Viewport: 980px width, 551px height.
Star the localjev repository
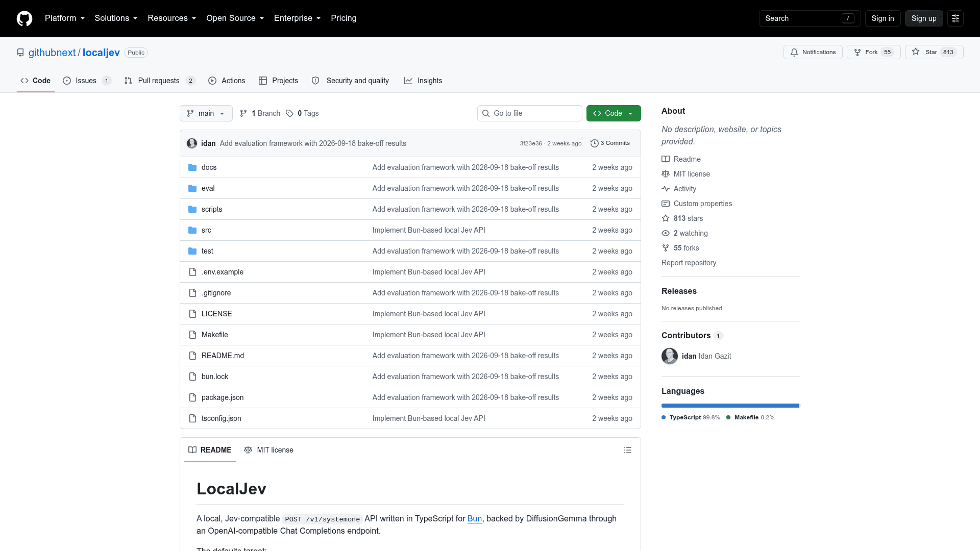tap(934, 52)
